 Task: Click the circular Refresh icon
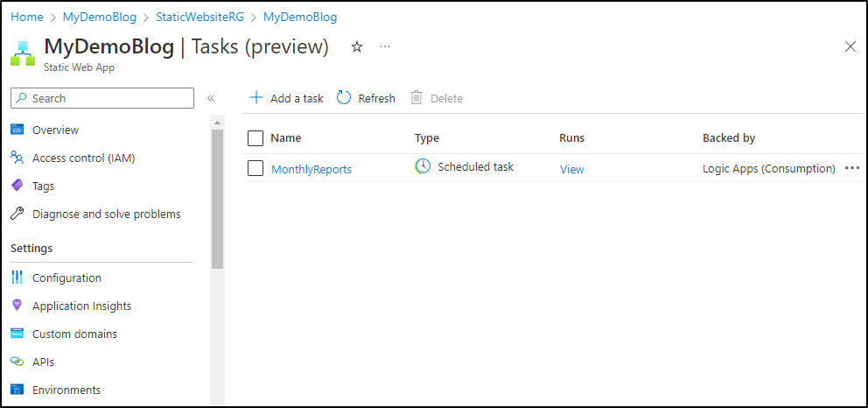pos(344,98)
